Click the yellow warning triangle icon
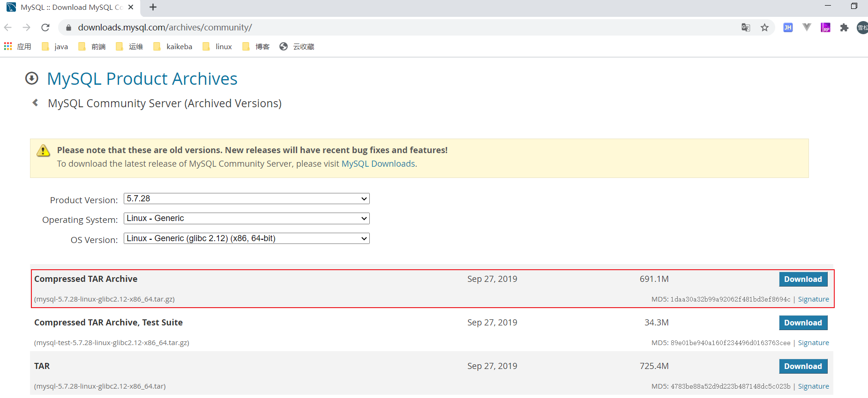868x398 pixels. coord(43,150)
